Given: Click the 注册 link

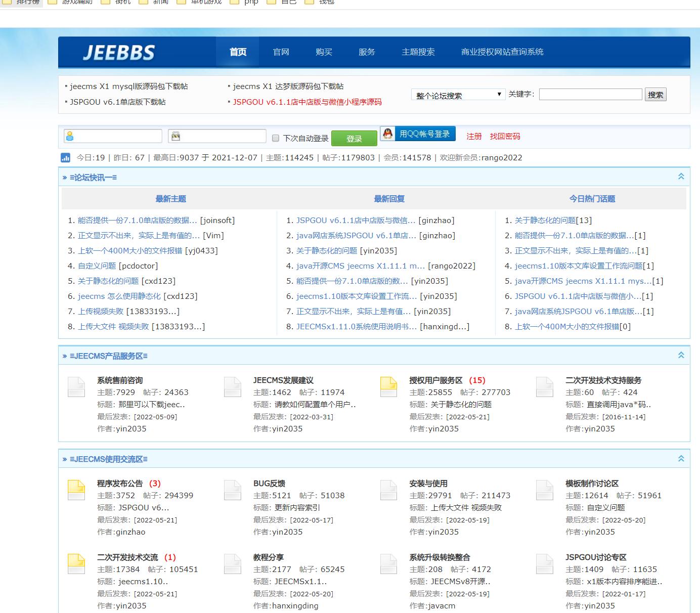Looking at the screenshot, I should pyautogui.click(x=474, y=137).
